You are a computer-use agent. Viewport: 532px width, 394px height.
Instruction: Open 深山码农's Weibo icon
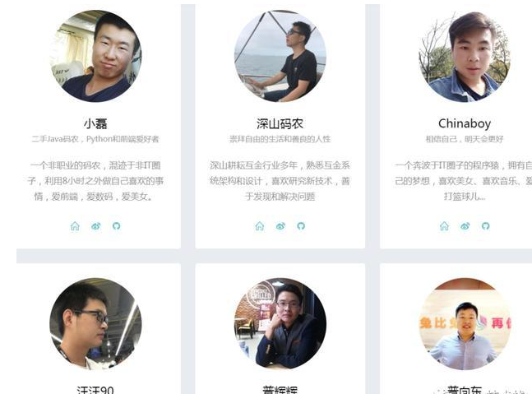(280, 226)
